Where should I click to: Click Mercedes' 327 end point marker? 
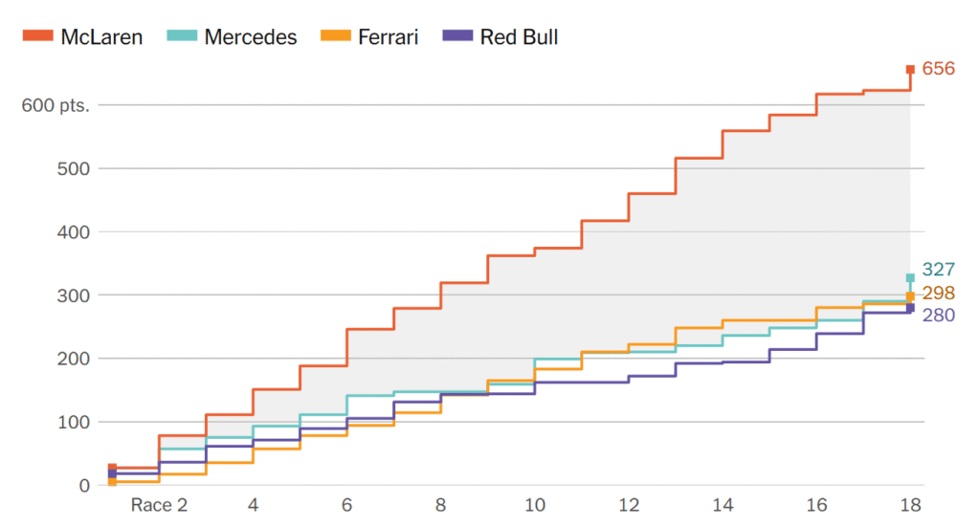pos(910,278)
